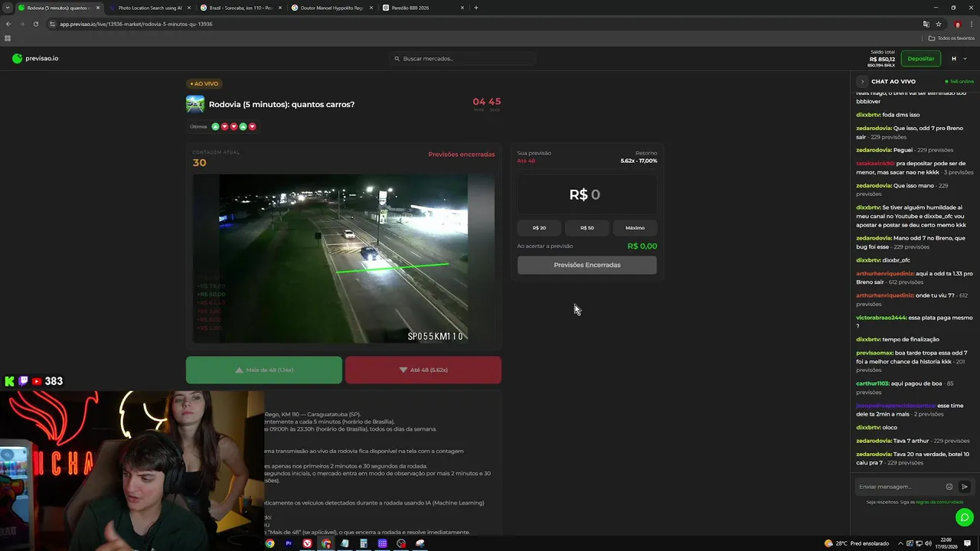The width and height of the screenshot is (980, 551).
Task: Switch to the Brazil - Sorocaba km 110 tab
Action: click(x=241, y=8)
